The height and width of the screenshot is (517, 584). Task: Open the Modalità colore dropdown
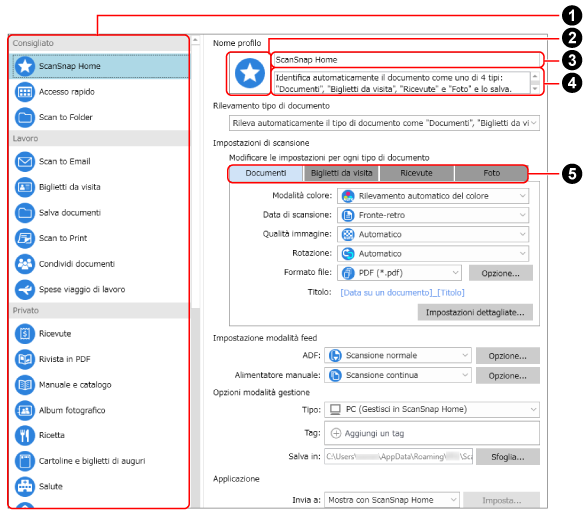tap(433, 196)
